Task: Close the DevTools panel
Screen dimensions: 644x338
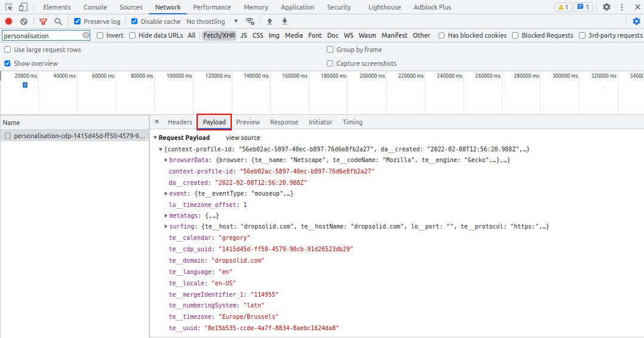Action: point(636,7)
